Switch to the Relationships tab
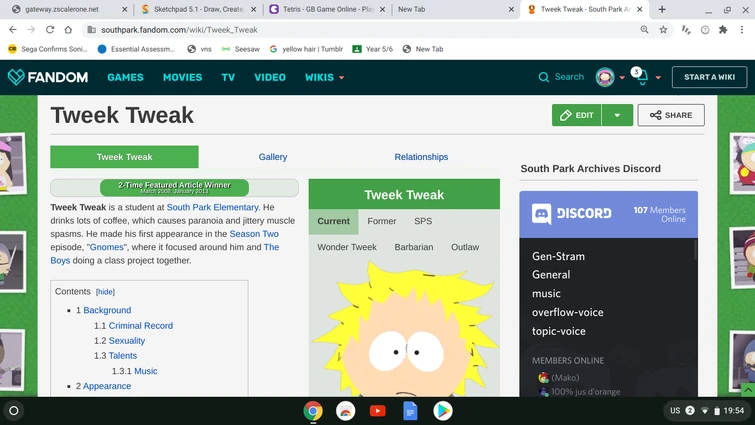 (421, 157)
